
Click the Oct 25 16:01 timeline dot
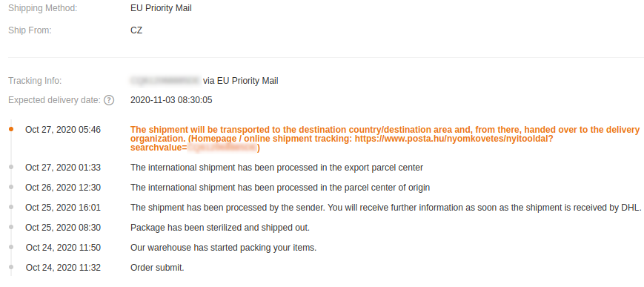[11, 207]
